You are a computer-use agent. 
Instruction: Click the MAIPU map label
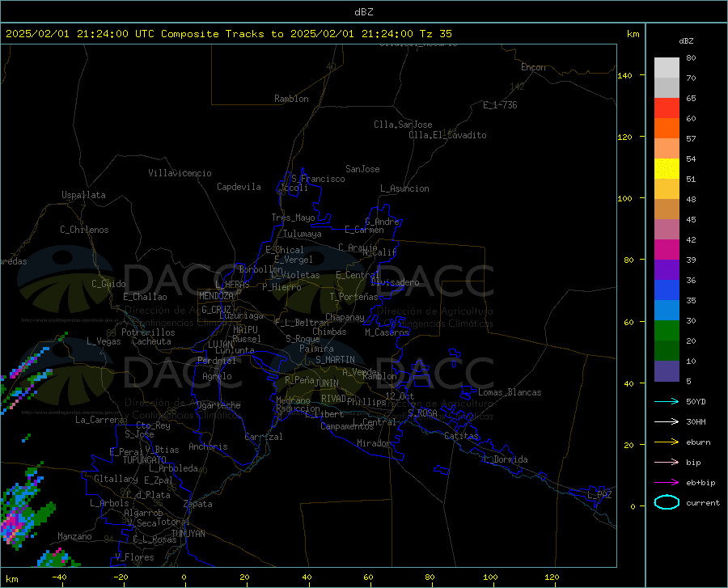click(x=245, y=330)
